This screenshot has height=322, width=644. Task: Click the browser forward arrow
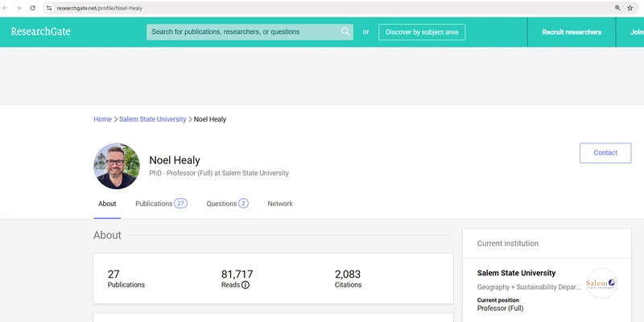coord(19,7)
